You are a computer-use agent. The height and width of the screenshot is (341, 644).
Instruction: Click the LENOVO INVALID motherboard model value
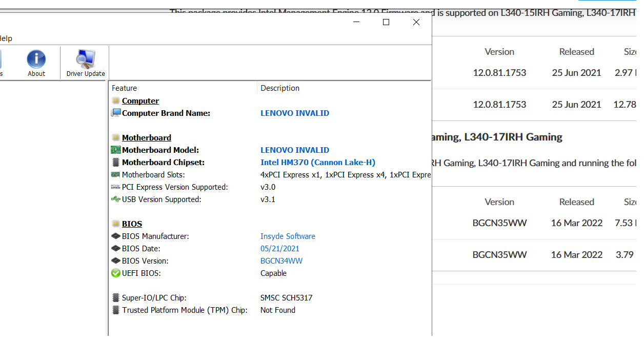click(x=295, y=150)
